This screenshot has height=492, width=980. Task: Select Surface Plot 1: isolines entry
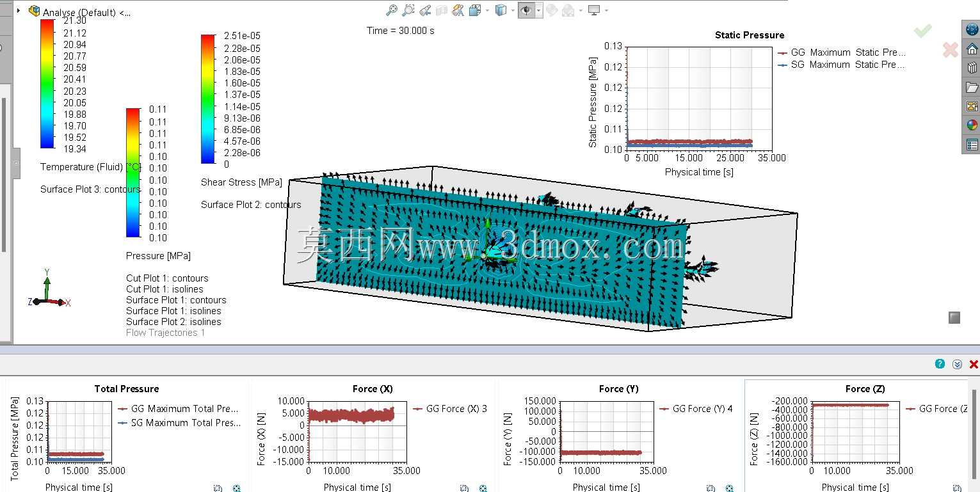point(173,311)
